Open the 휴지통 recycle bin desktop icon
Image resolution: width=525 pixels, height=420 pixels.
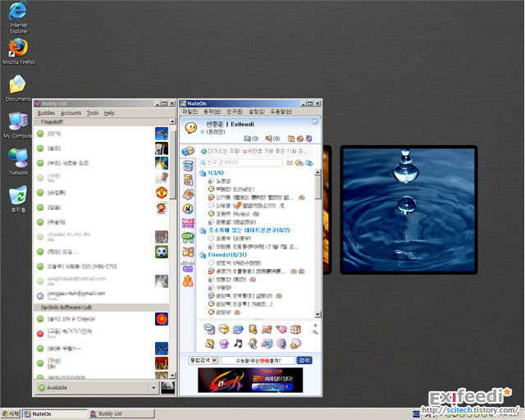[18, 199]
